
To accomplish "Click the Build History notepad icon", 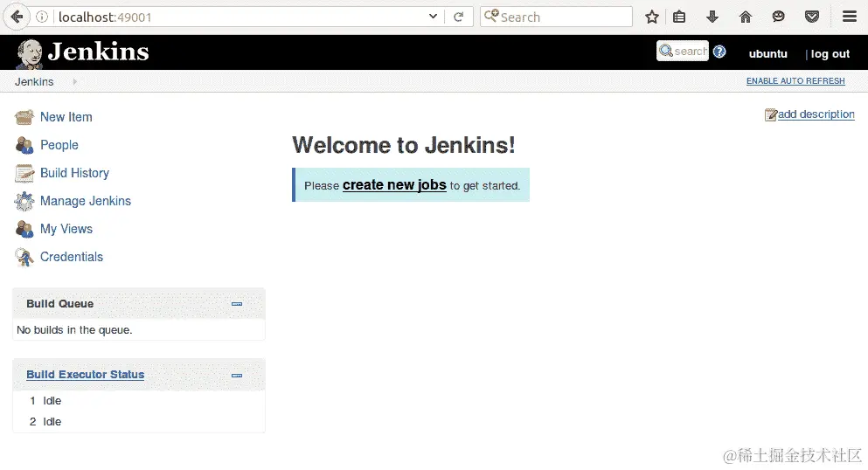I will [24, 174].
